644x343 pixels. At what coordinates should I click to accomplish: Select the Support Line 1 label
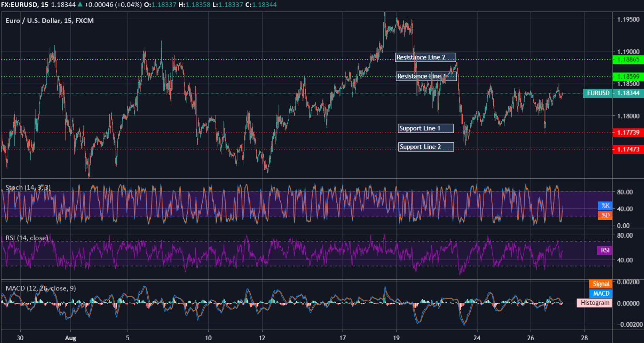point(426,128)
